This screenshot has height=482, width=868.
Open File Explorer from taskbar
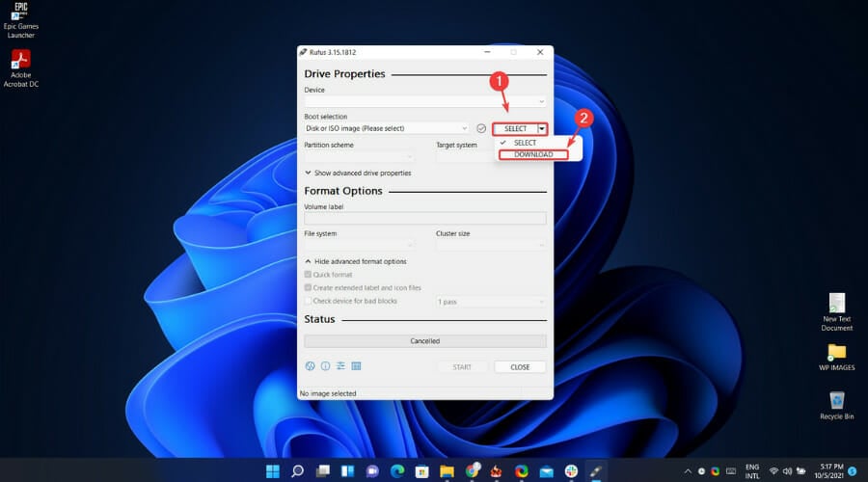coord(447,471)
